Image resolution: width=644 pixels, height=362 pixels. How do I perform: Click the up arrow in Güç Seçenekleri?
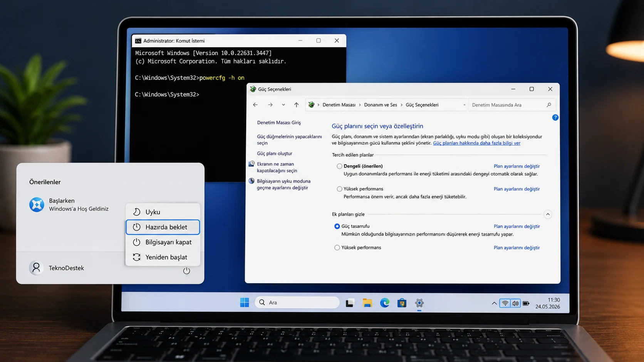click(296, 105)
